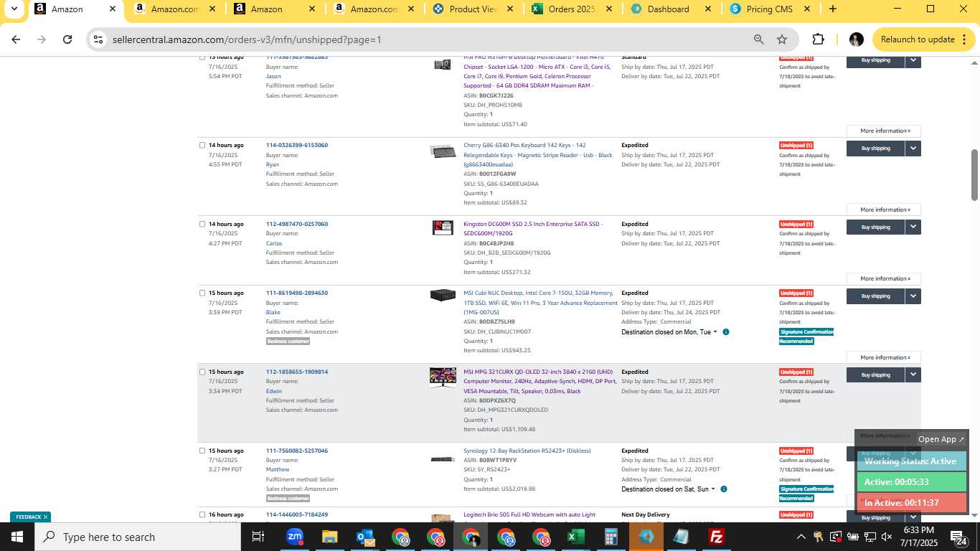The width and height of the screenshot is (980, 551).
Task: Open order link 112-4987470-0257060
Action: (x=297, y=224)
